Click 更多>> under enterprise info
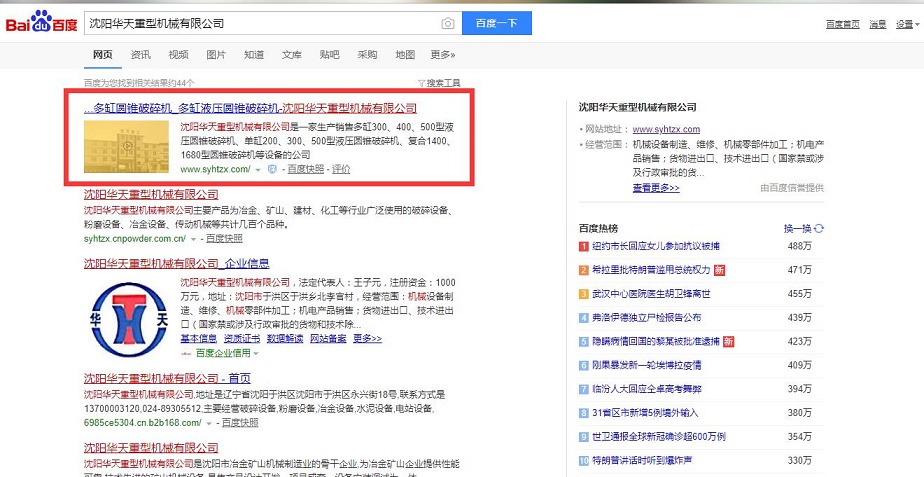924x477 pixels. (367, 338)
